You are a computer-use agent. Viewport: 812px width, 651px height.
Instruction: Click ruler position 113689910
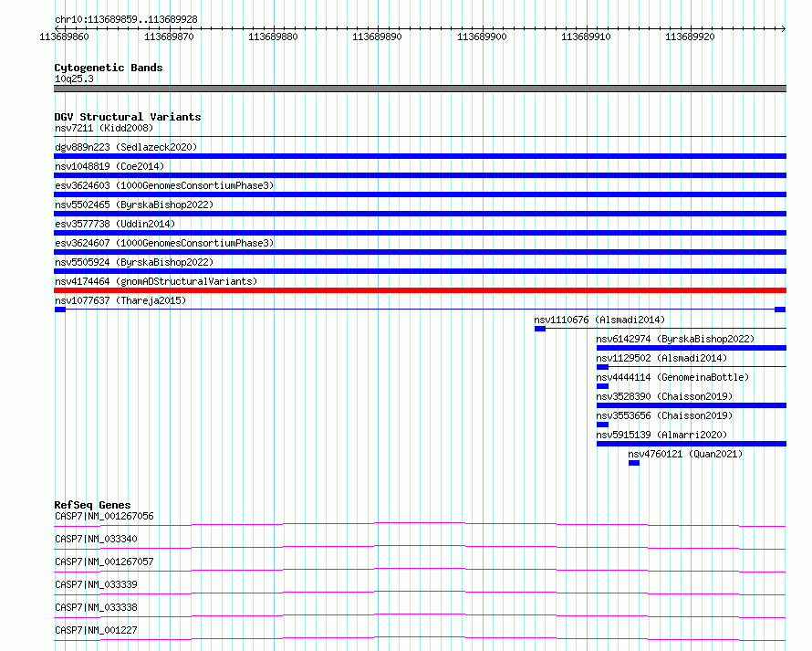[586, 37]
